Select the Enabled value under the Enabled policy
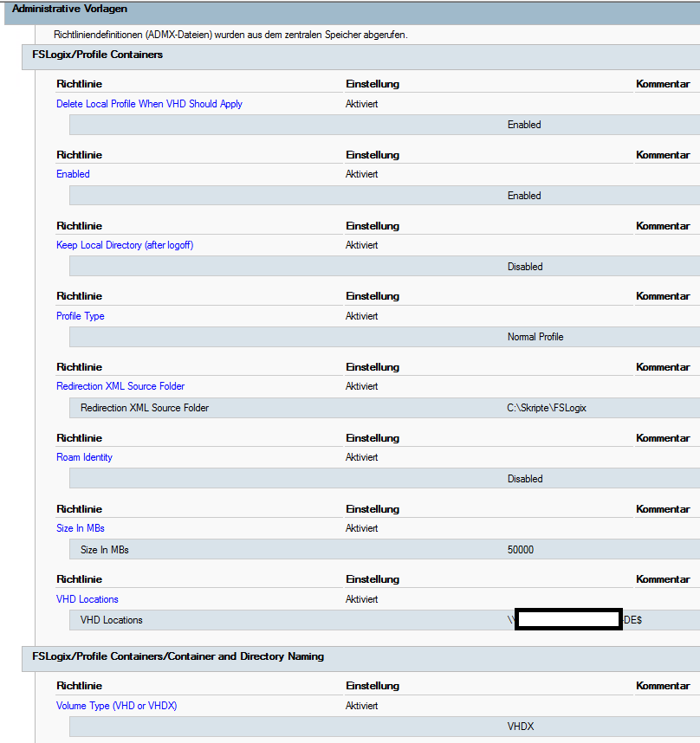Screen dimensions: 700x743 coord(524,196)
